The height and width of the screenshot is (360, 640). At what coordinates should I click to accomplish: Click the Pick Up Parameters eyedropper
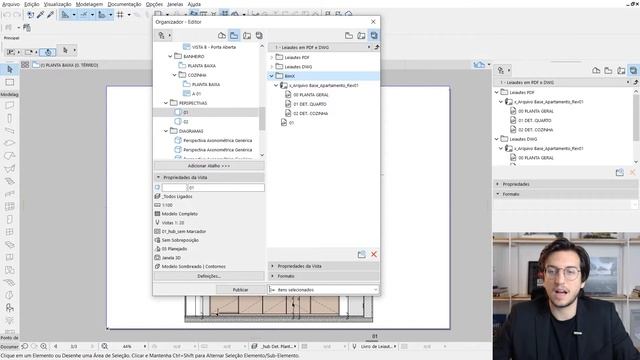pos(40,15)
